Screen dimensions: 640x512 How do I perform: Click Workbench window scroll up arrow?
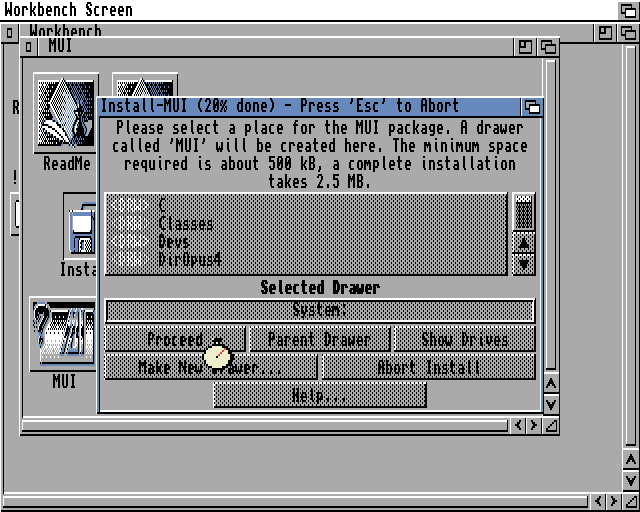click(x=631, y=461)
